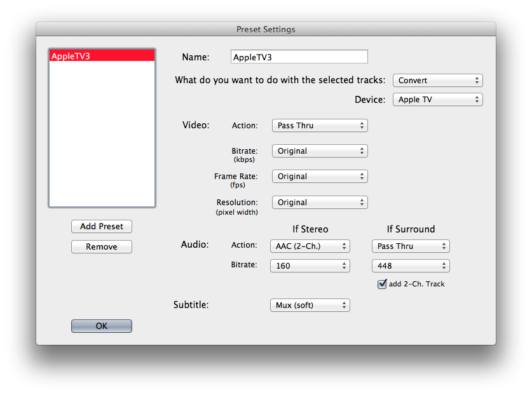Click the Add Preset button
The image size is (532, 395).
click(102, 227)
